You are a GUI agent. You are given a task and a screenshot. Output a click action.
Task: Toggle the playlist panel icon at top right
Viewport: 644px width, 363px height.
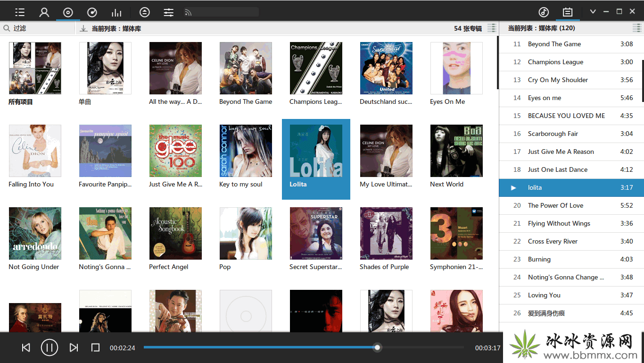[x=568, y=12]
